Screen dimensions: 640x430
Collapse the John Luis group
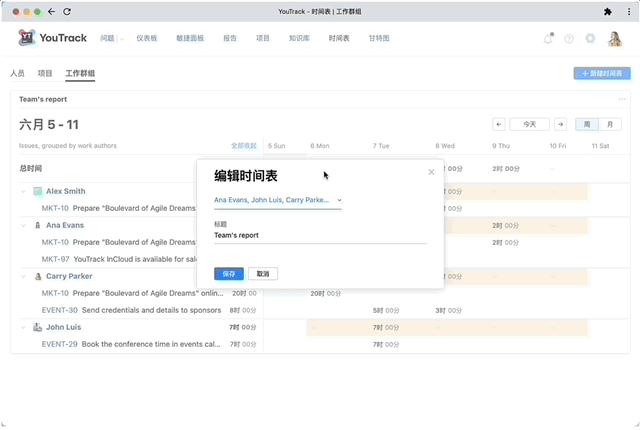click(23, 327)
